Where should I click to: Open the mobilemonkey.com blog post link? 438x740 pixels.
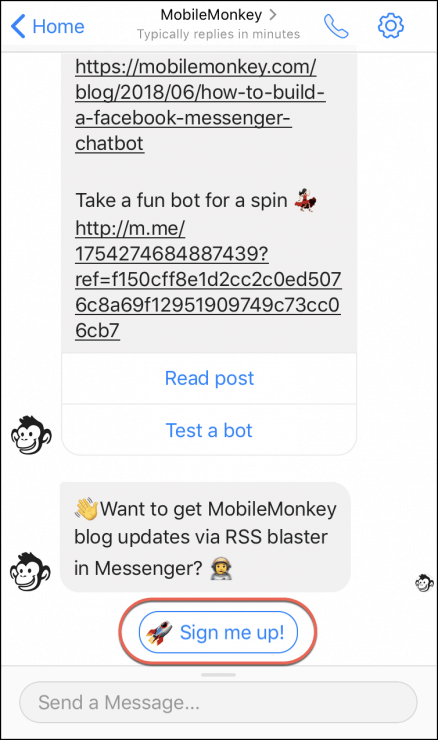200,105
